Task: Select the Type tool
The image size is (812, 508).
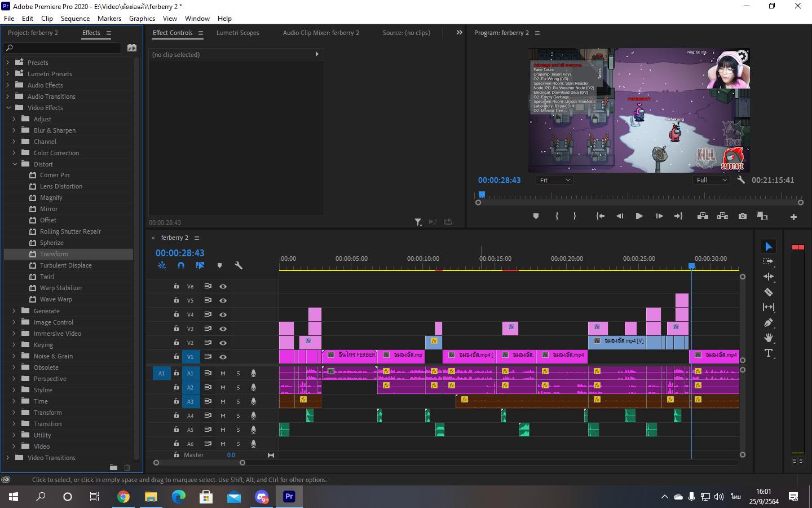Action: coord(768,353)
